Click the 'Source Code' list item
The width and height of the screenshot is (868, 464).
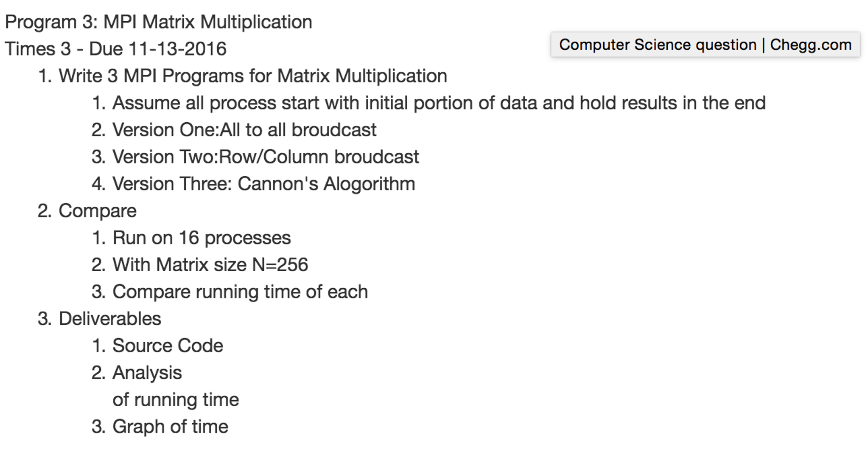[x=168, y=346]
